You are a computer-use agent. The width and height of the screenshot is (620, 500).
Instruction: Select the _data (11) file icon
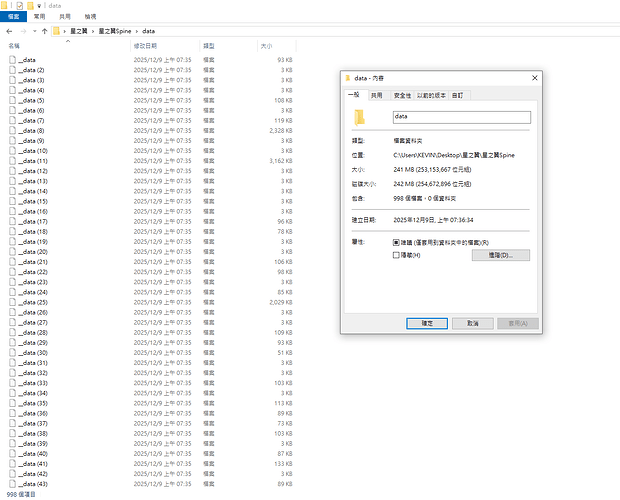click(x=12, y=161)
